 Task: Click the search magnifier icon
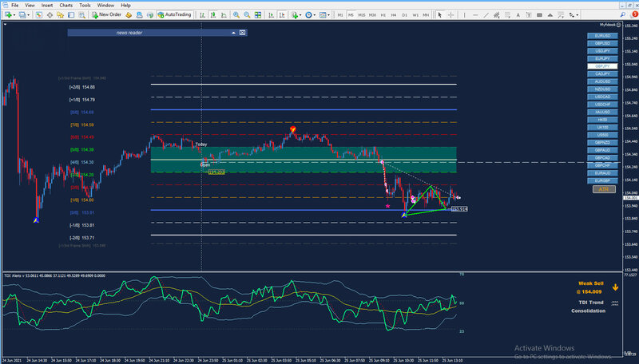623,14
